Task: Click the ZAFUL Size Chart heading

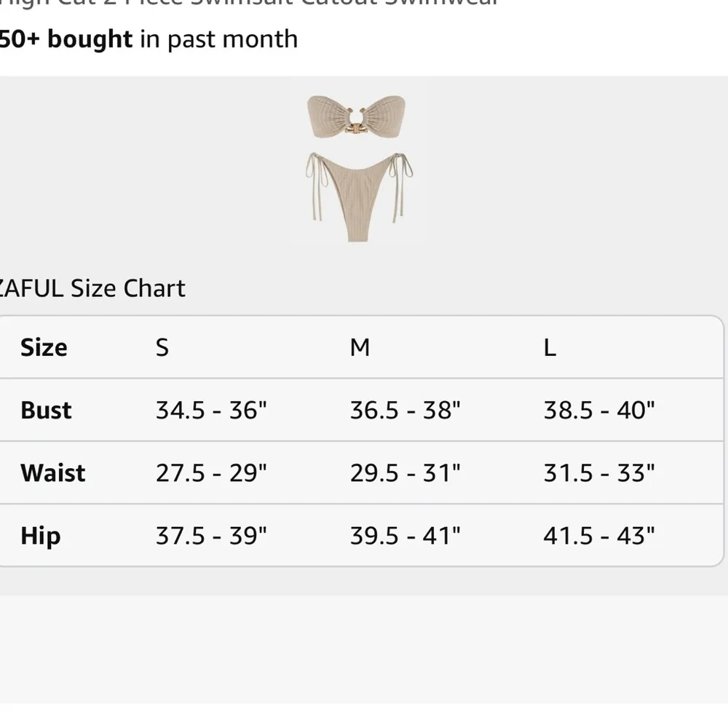Action: [92, 288]
